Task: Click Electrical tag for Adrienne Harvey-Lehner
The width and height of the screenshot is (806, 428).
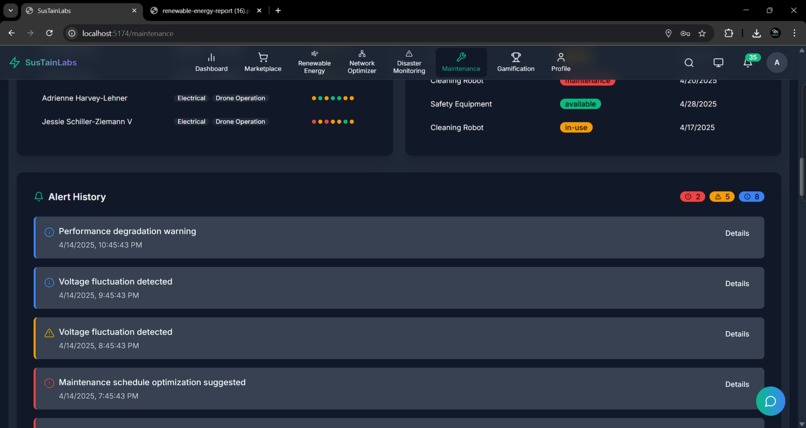Action: pyautogui.click(x=191, y=98)
